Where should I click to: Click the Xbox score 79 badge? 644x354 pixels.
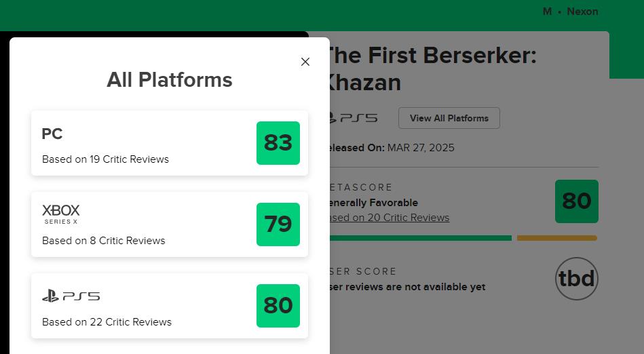coord(278,224)
